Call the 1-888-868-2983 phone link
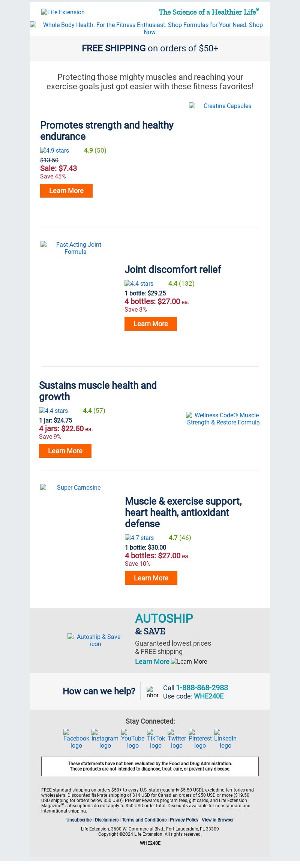Screen dimensions: 300x868 click(x=202, y=687)
